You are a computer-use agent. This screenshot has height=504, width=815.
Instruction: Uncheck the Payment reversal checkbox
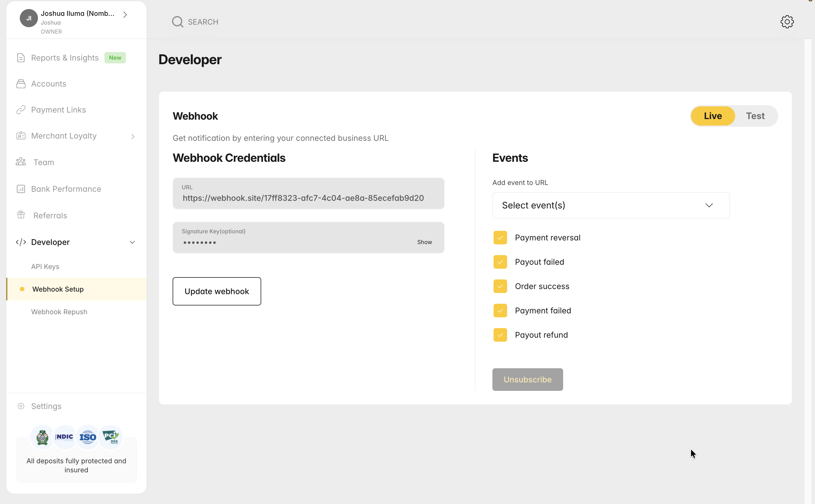tap(500, 238)
